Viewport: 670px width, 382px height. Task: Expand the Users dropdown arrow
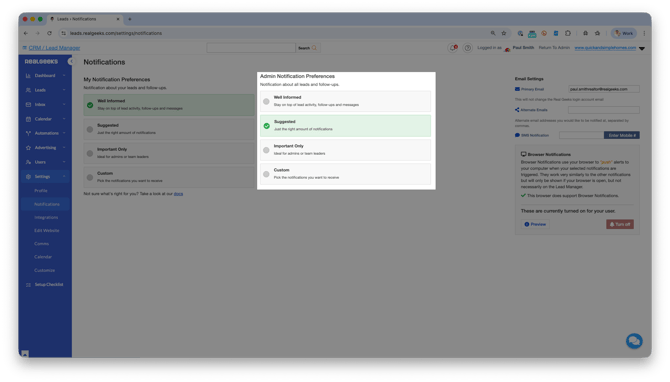click(x=64, y=162)
